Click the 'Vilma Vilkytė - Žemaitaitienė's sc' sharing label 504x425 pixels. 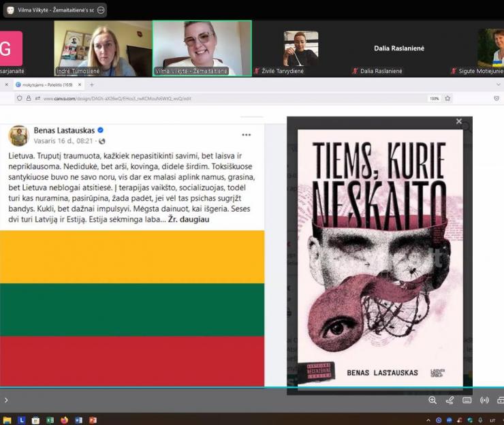tap(56, 10)
